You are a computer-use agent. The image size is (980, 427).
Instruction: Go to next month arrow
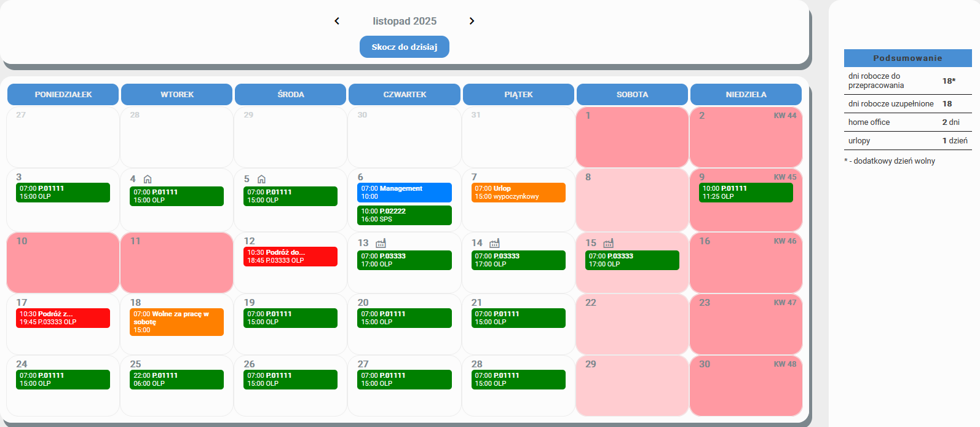(472, 21)
